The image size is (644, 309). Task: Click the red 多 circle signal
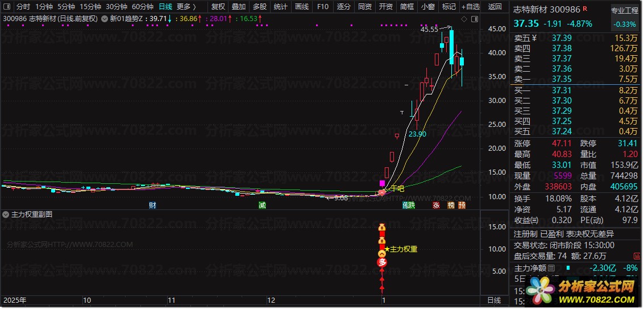click(383, 262)
